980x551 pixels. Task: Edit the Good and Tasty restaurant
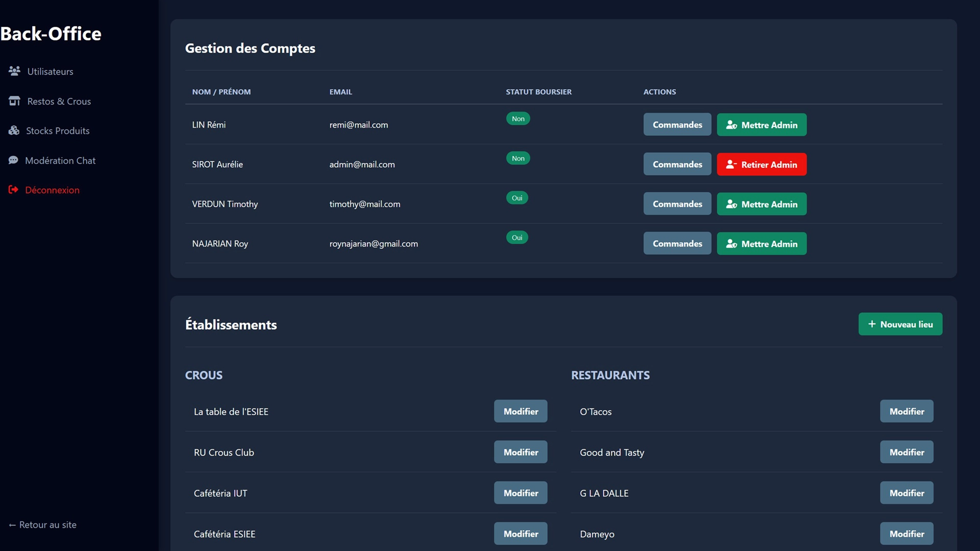click(x=906, y=452)
